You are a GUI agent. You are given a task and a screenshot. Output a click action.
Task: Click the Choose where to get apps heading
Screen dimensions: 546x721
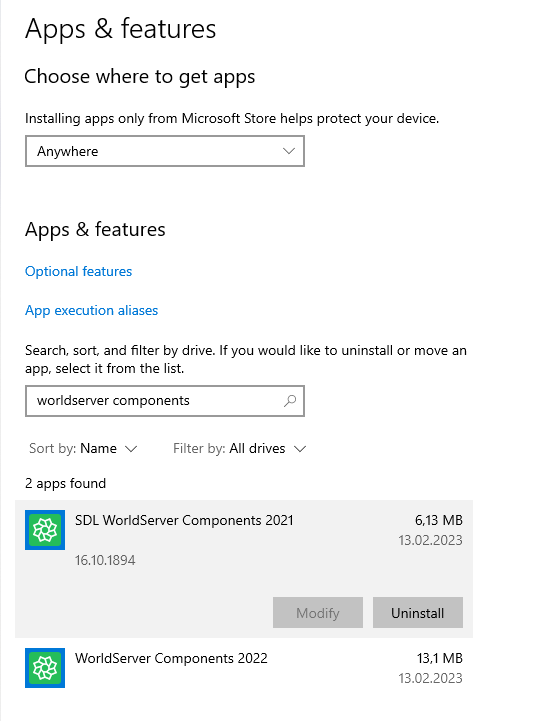[140, 77]
